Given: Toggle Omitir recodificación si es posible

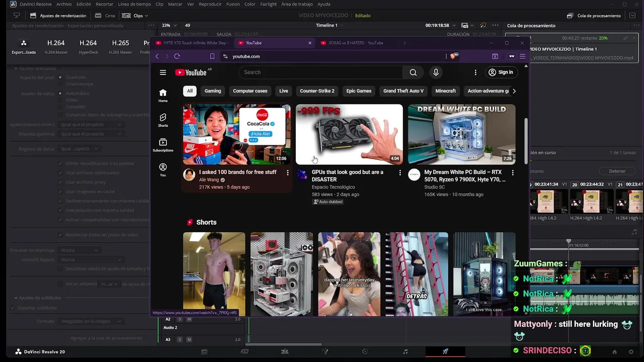Looking at the screenshot, I should point(60,163).
